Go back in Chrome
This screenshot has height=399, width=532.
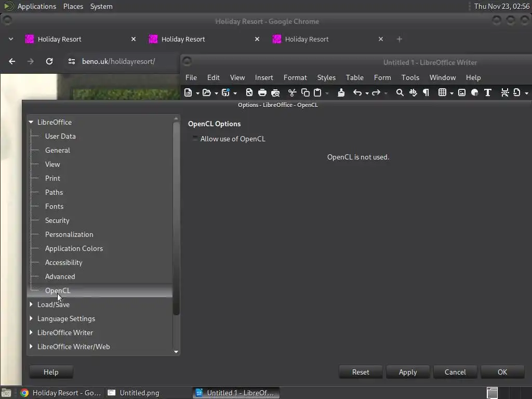(12, 61)
